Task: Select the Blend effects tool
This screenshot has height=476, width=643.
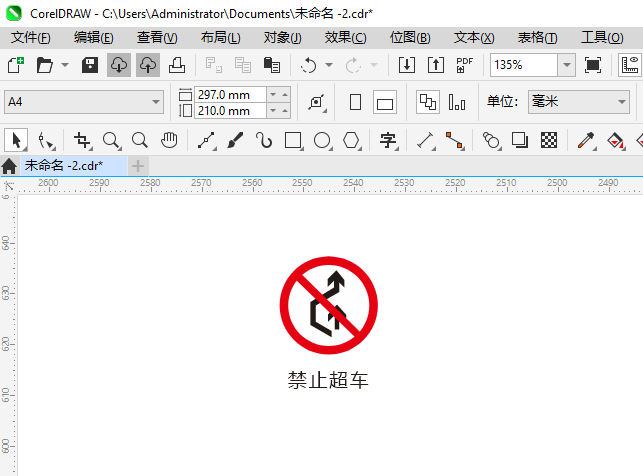Action: pos(491,141)
